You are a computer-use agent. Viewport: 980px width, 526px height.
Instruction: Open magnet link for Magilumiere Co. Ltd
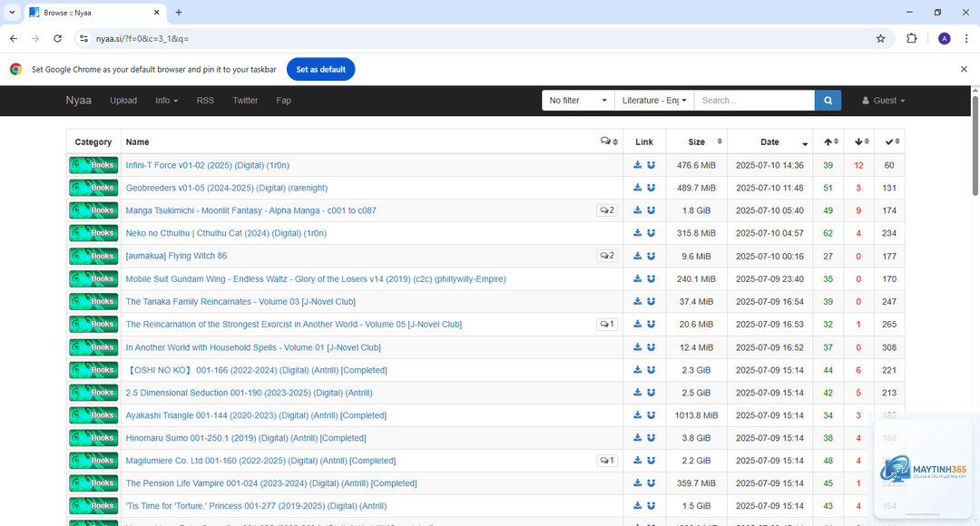pyautogui.click(x=652, y=461)
